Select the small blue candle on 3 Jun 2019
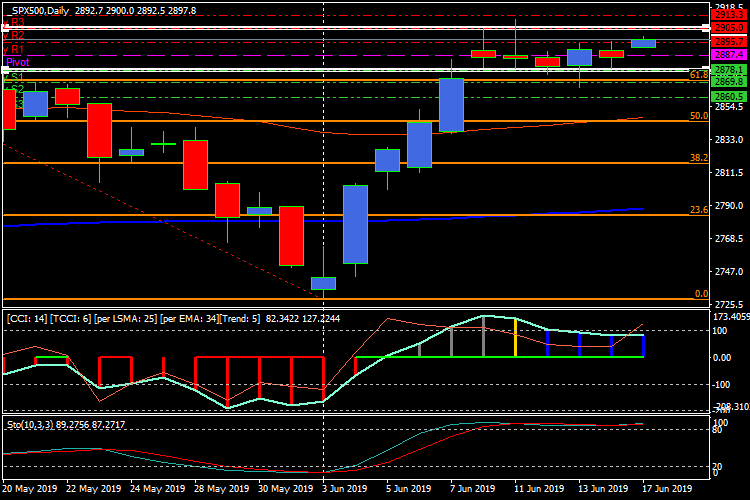750x500 pixels. click(x=323, y=283)
